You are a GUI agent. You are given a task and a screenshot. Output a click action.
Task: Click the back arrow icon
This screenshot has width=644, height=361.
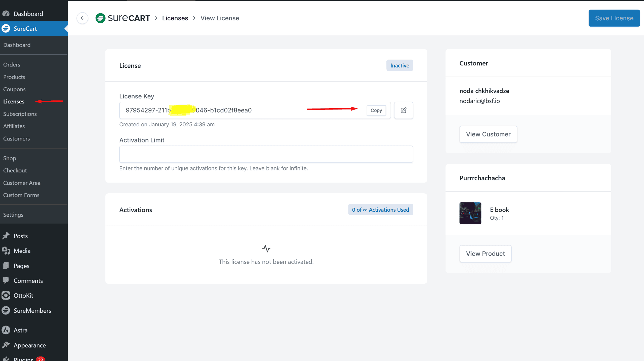(x=82, y=18)
